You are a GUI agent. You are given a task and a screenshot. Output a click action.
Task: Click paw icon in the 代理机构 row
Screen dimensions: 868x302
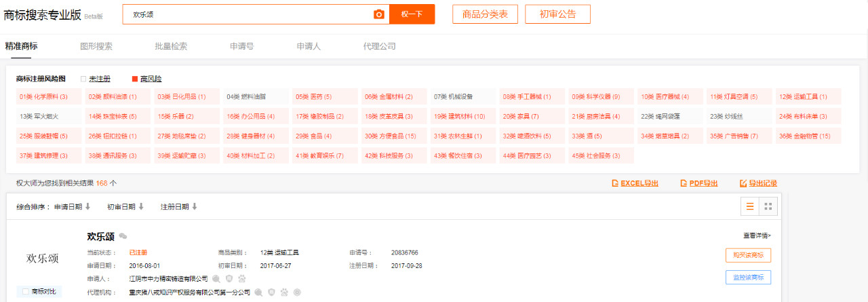click(x=284, y=292)
